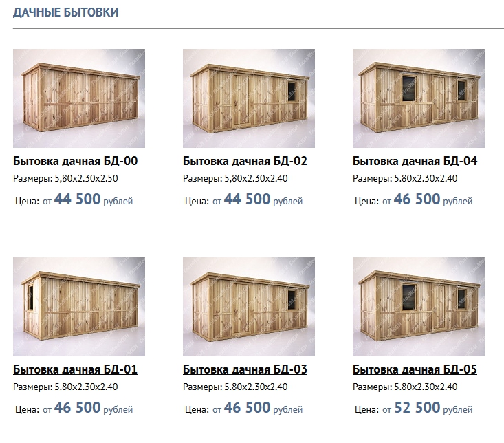Click the БД-03 dimensions text 5.80x2.30x2.40
This screenshot has height=443, width=504.
(256, 387)
